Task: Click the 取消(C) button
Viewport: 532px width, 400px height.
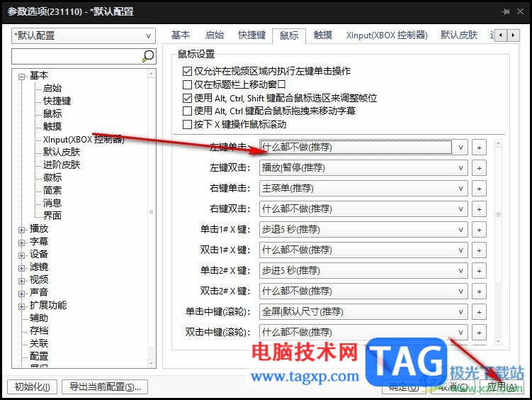Action: click(x=453, y=387)
